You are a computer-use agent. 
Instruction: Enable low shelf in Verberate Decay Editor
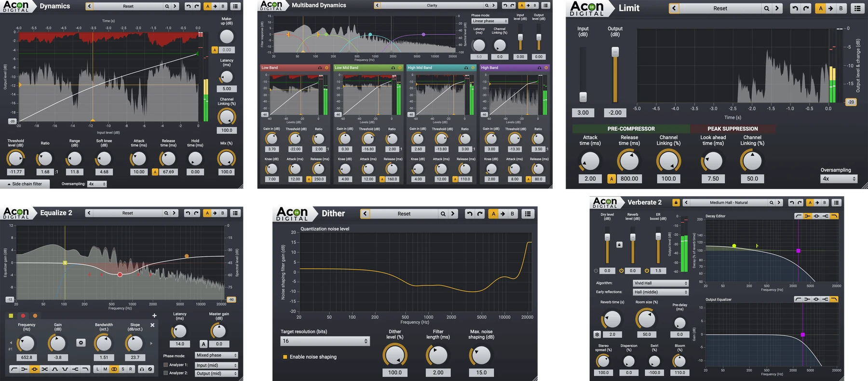pos(807,217)
